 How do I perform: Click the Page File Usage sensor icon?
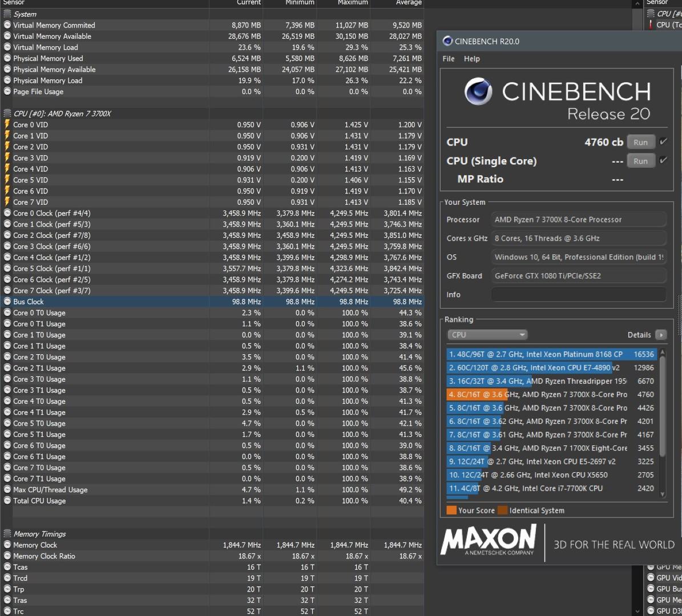point(7,91)
